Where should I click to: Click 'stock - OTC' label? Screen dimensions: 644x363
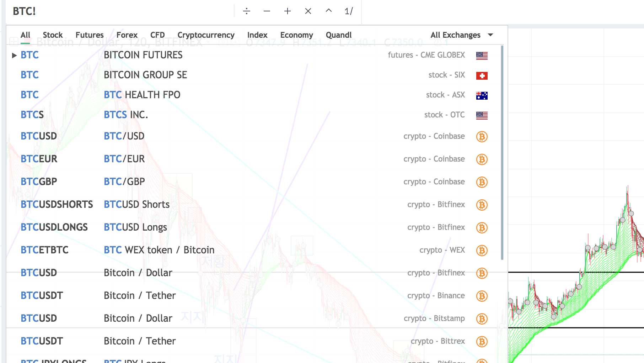point(445,115)
